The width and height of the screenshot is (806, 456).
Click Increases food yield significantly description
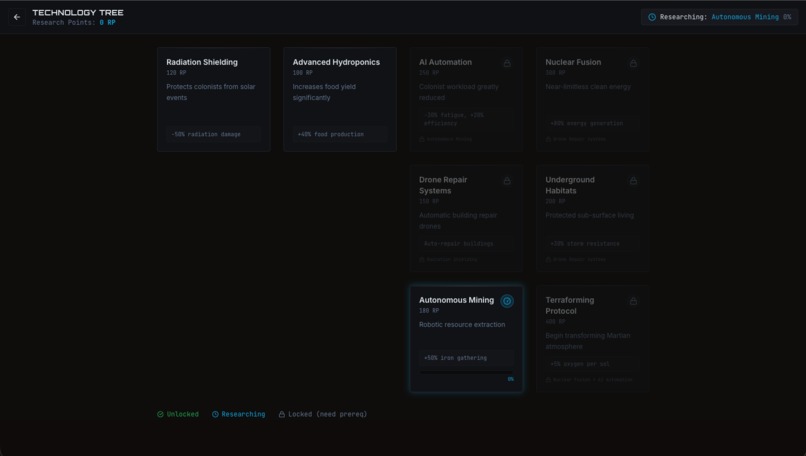click(324, 92)
